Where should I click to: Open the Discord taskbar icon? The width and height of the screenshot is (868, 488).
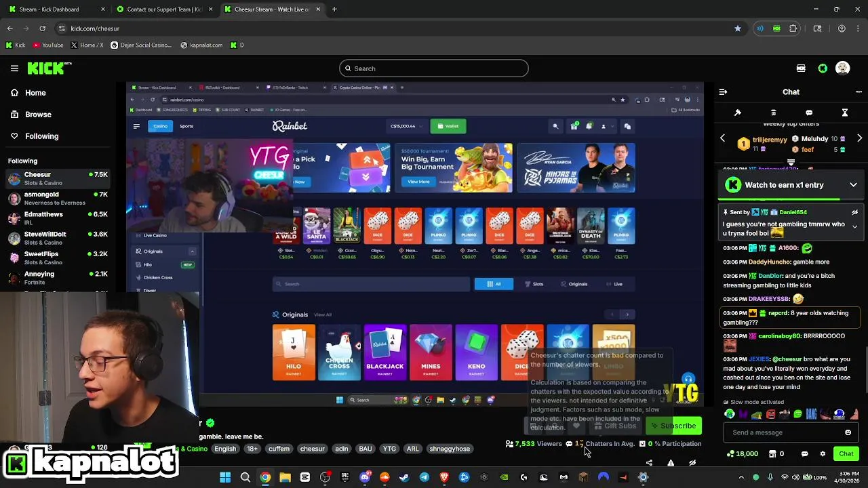click(x=365, y=477)
